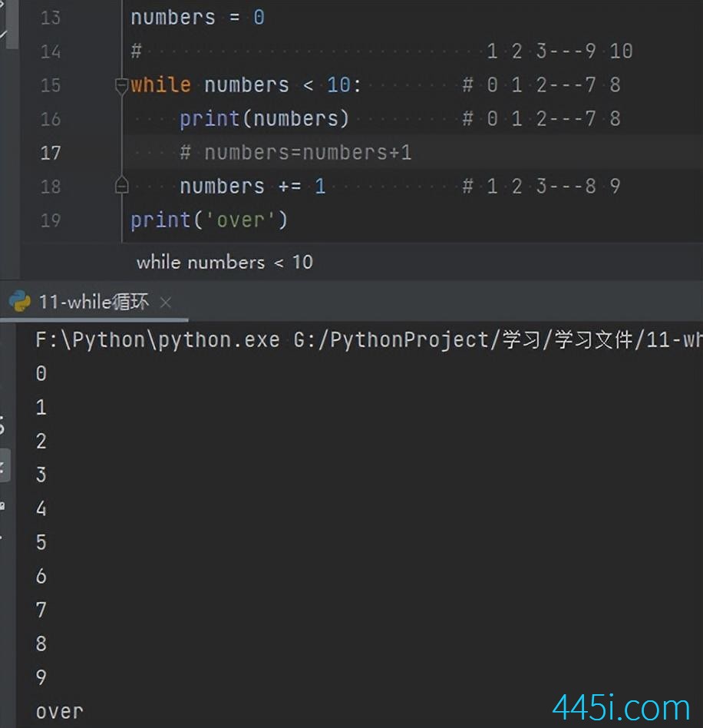Click comment '# 1 2 3---8 9'
The height and width of the screenshot is (728, 703).
[542, 186]
